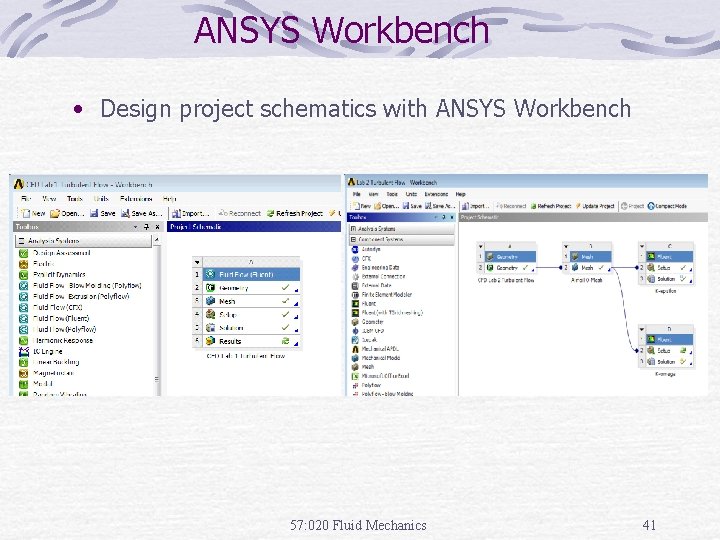Select Linear Buckling in left Toolbox

point(49,362)
